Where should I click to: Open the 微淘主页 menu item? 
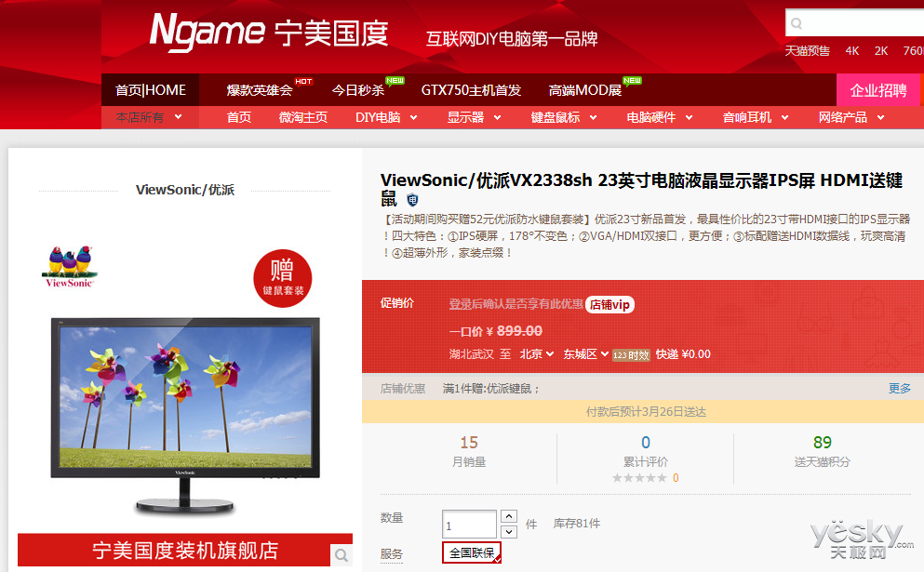[303, 117]
